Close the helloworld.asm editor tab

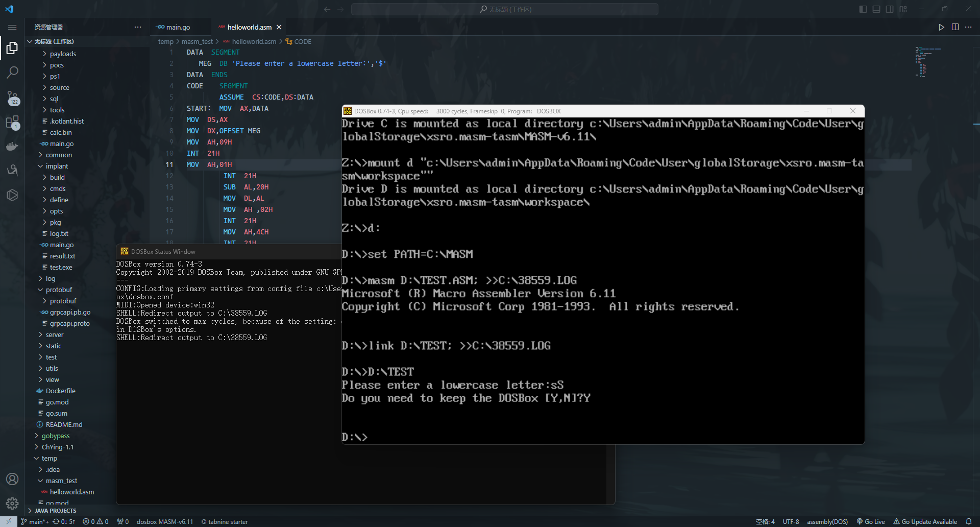pos(279,27)
